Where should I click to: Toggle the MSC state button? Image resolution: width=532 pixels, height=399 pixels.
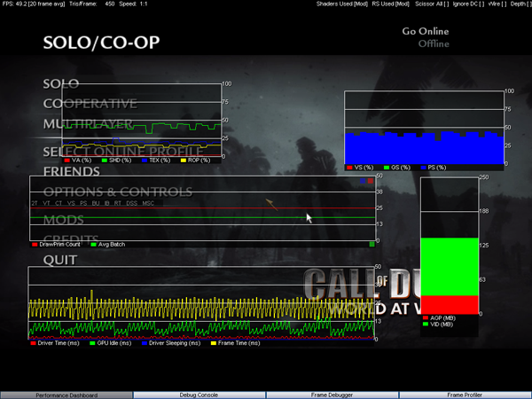[x=148, y=203]
